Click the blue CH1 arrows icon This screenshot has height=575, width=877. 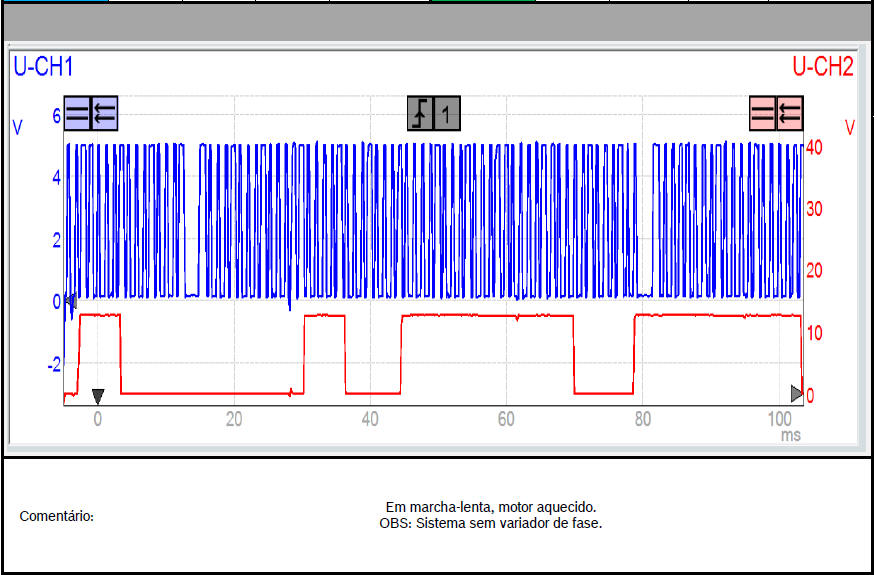coord(104,114)
